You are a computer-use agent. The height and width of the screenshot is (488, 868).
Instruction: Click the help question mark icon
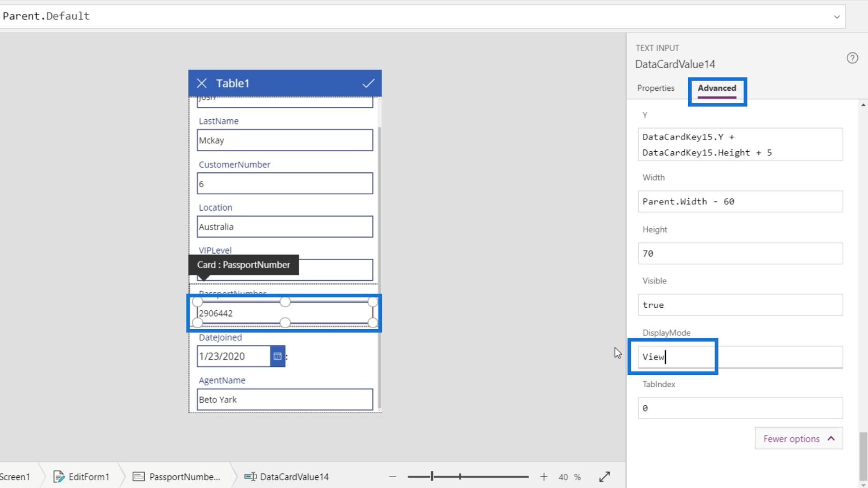click(x=853, y=58)
